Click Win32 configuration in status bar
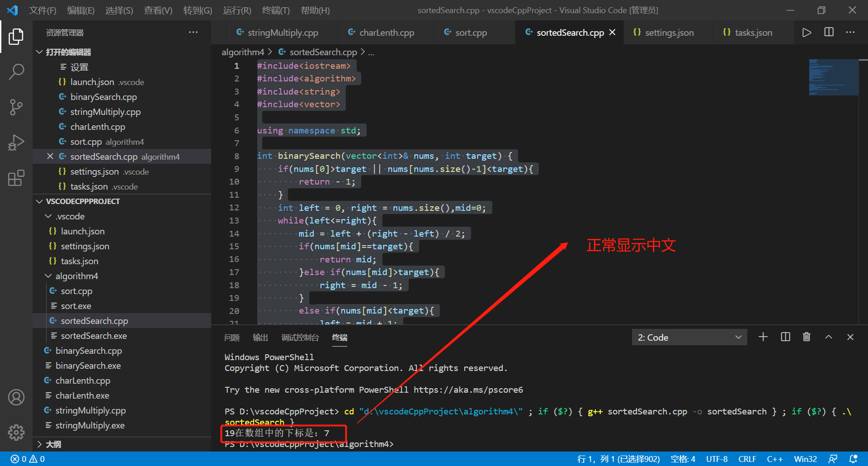 pos(806,459)
